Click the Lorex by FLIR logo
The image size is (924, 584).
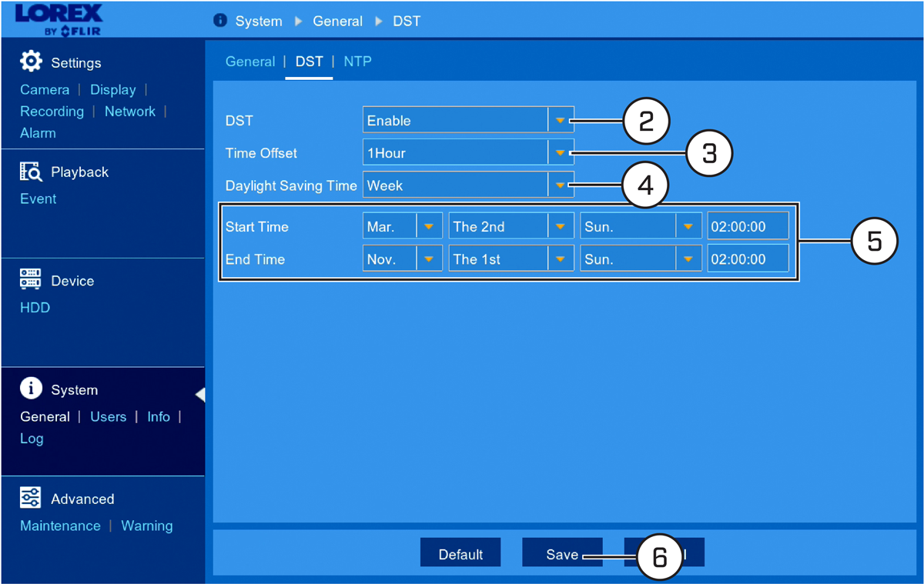pyautogui.click(x=58, y=20)
